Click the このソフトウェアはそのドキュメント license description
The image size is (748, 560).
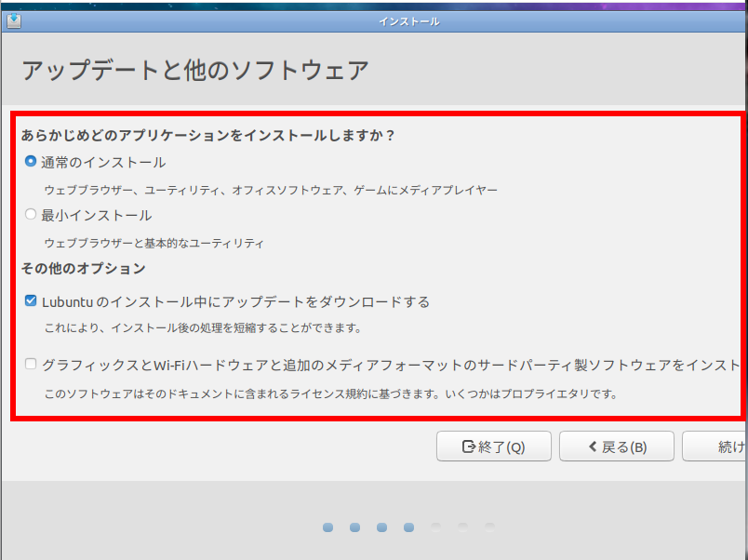(x=331, y=394)
